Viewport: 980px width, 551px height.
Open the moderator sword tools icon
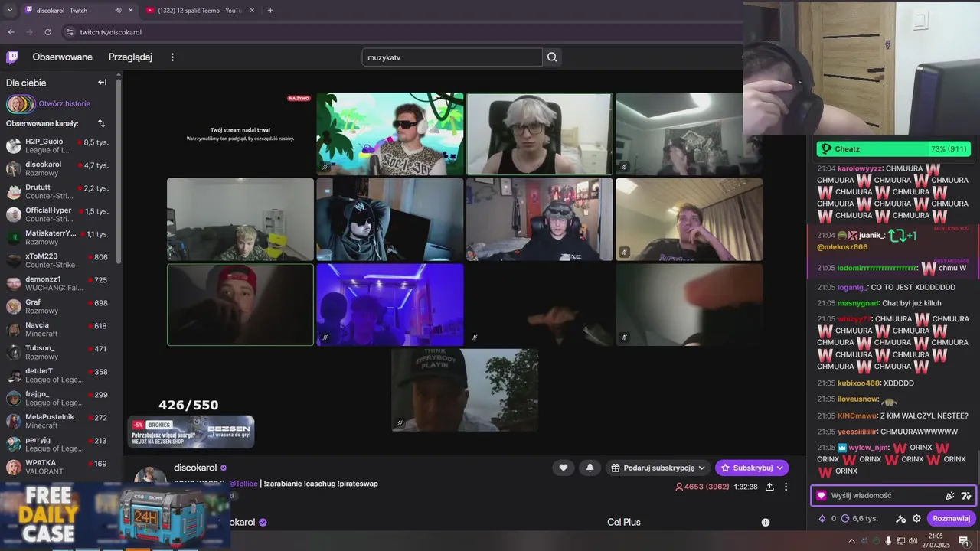[x=901, y=518]
